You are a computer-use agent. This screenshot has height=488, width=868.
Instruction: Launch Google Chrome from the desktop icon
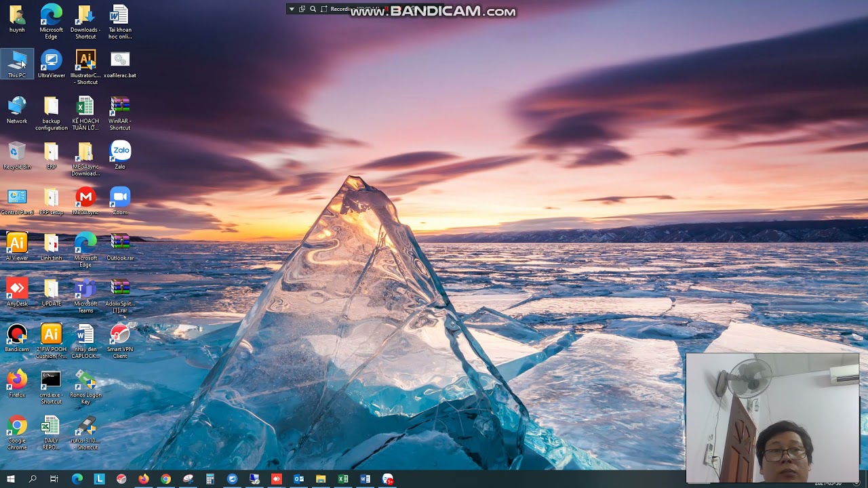tap(17, 432)
